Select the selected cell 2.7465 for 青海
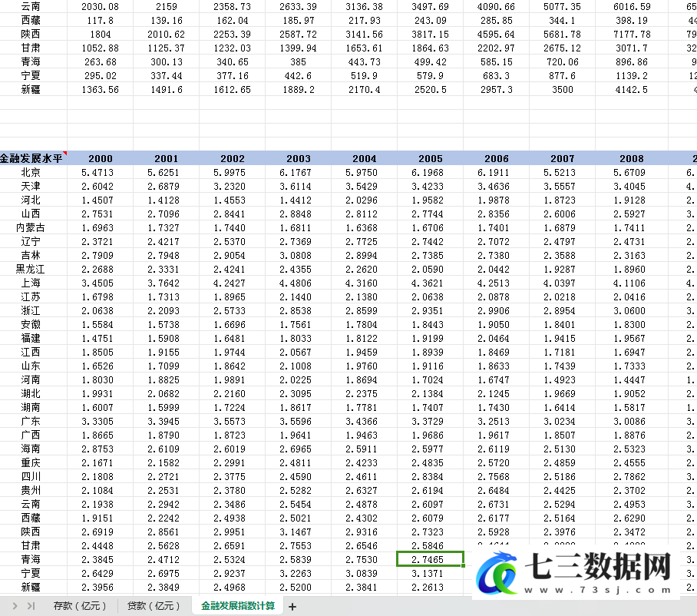Screen dimensions: 697x616 [x=431, y=559]
